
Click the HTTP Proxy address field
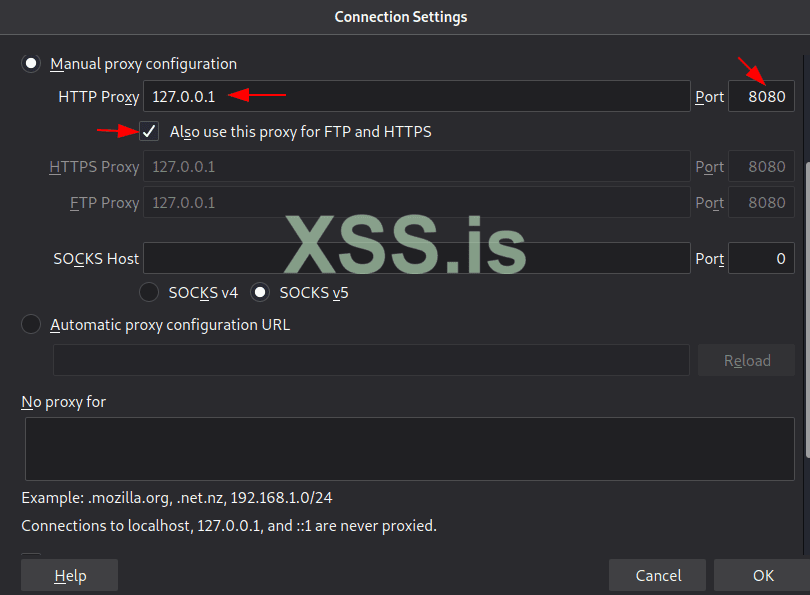[417, 97]
